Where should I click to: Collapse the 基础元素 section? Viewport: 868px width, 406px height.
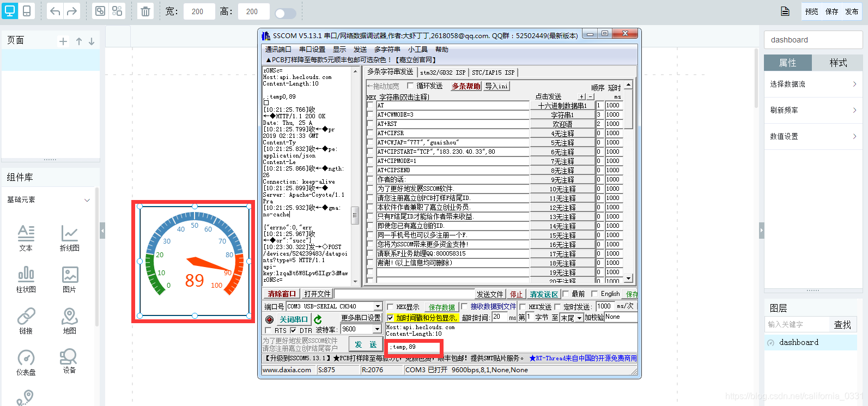pos(87,200)
